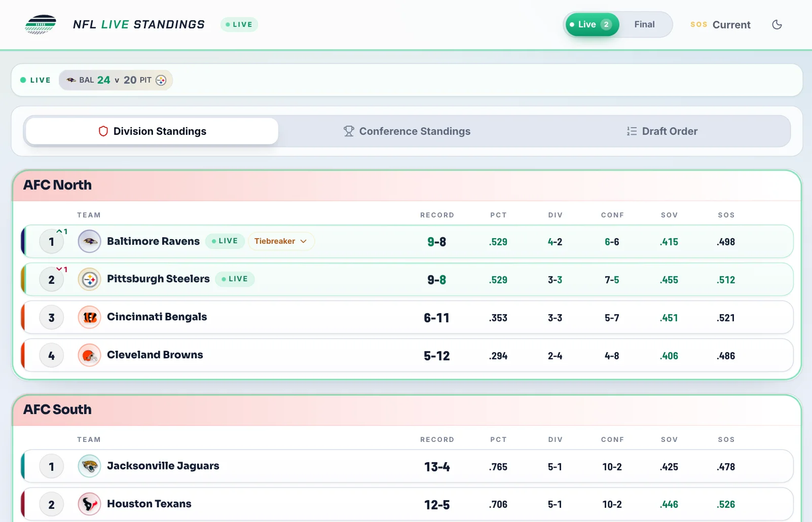Click the Ravens .415 SOV value
812x522 pixels.
pos(669,242)
